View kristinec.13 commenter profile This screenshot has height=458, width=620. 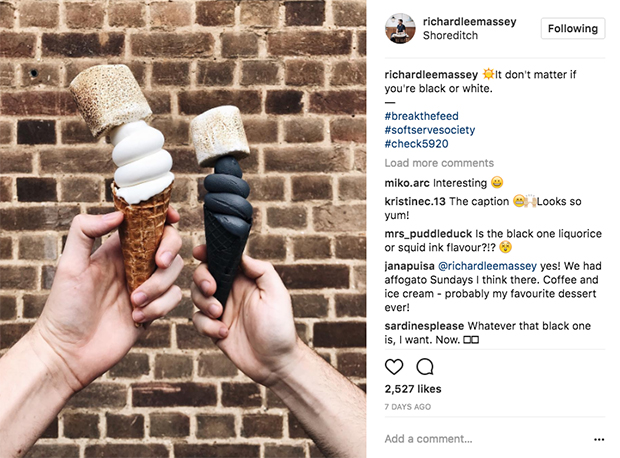(415, 201)
